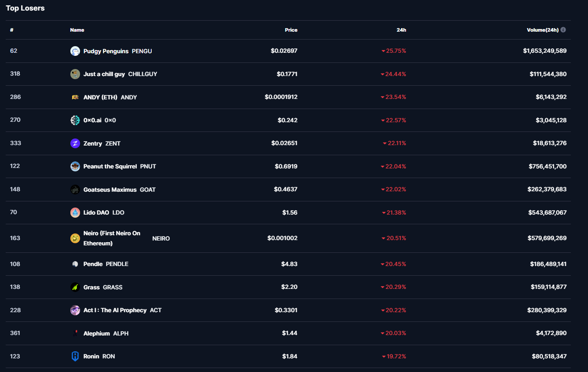Click the ANDY (ETH) coin icon
Viewport: 588px width, 372px height.
coord(75,97)
